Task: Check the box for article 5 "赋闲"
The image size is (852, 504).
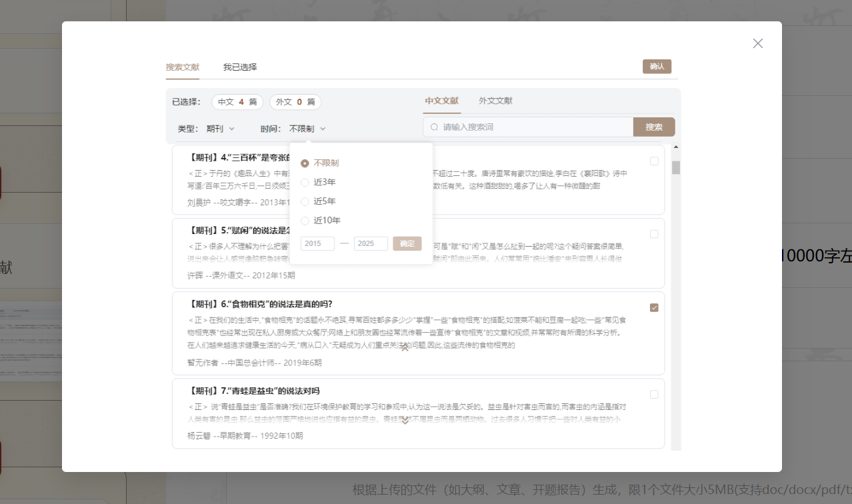Action: click(654, 234)
